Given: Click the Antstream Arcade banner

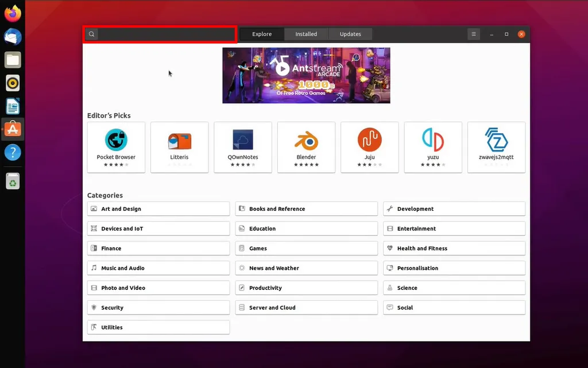Looking at the screenshot, I should point(306,75).
